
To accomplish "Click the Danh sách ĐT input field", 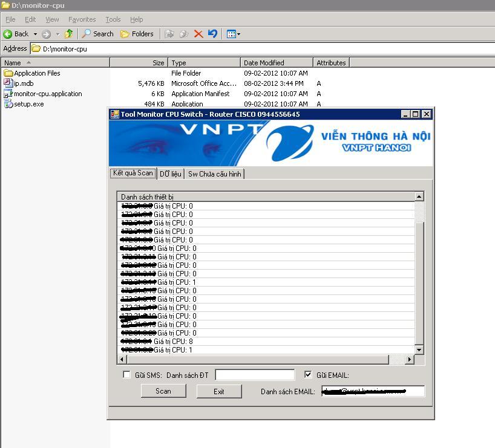I will [255, 375].
